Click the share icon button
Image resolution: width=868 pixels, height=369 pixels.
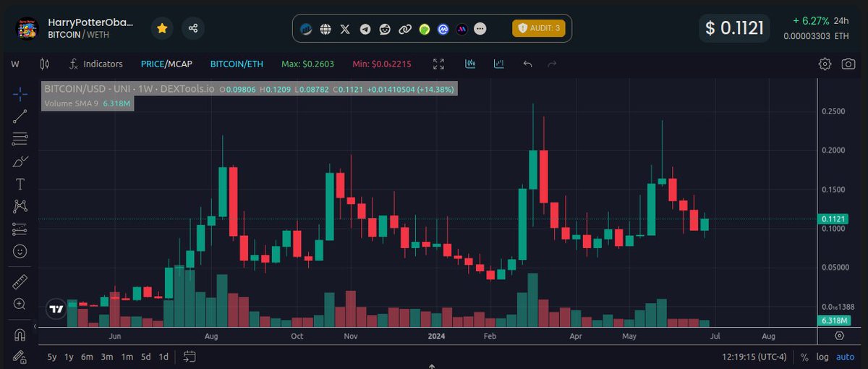click(193, 28)
